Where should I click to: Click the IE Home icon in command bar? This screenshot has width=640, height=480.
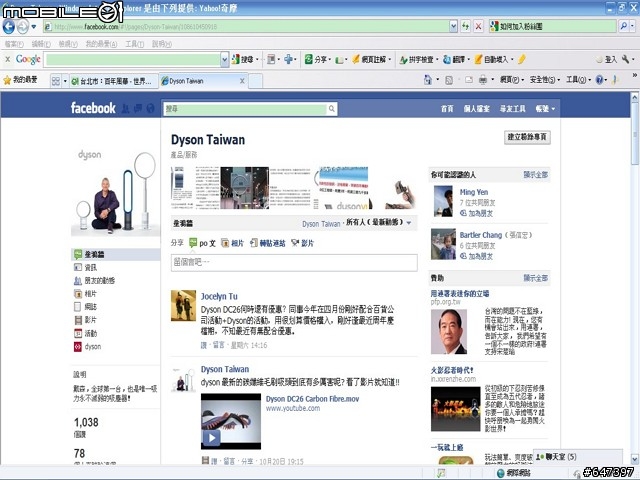point(427,80)
